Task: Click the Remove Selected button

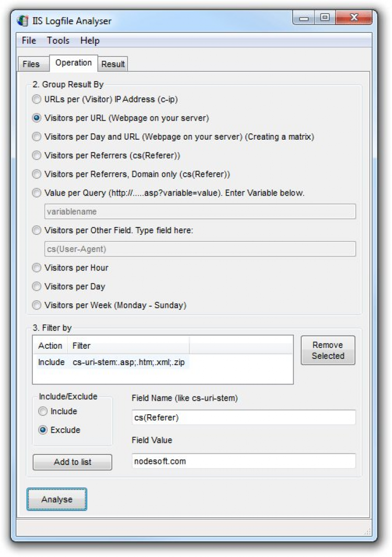Action: pos(328,350)
